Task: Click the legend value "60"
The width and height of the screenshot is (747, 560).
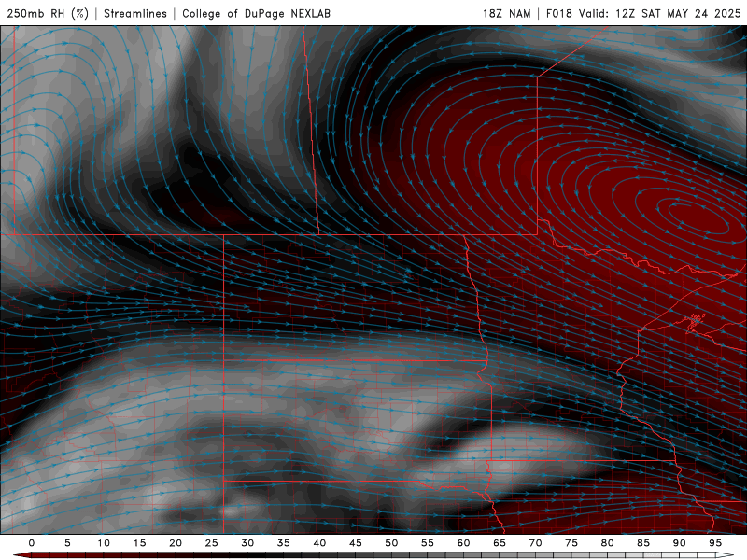Action: coord(463,543)
